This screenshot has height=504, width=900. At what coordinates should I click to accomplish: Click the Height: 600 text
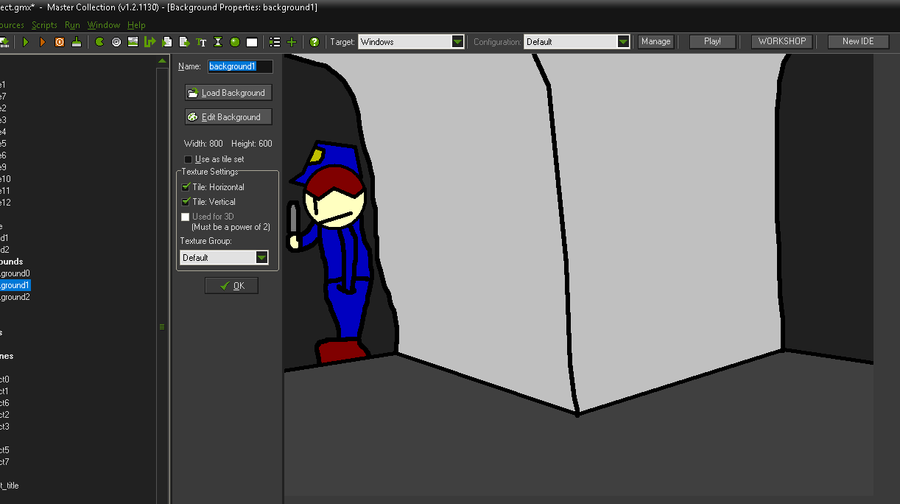(x=251, y=144)
